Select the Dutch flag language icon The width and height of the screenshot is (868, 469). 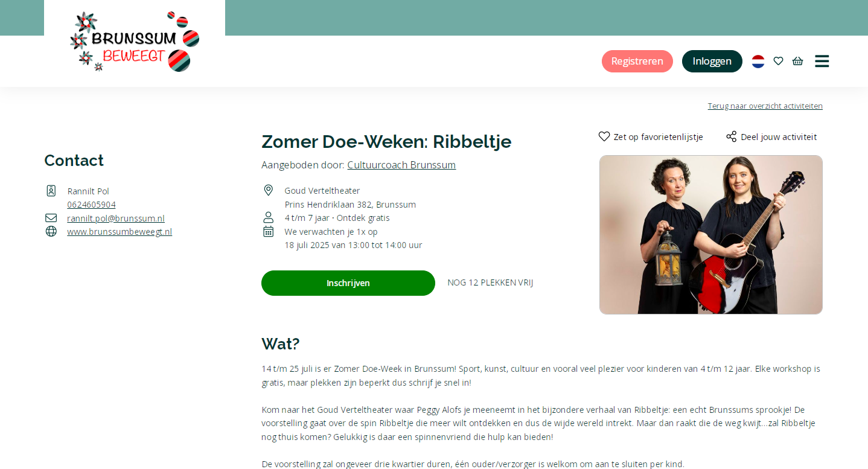point(758,61)
